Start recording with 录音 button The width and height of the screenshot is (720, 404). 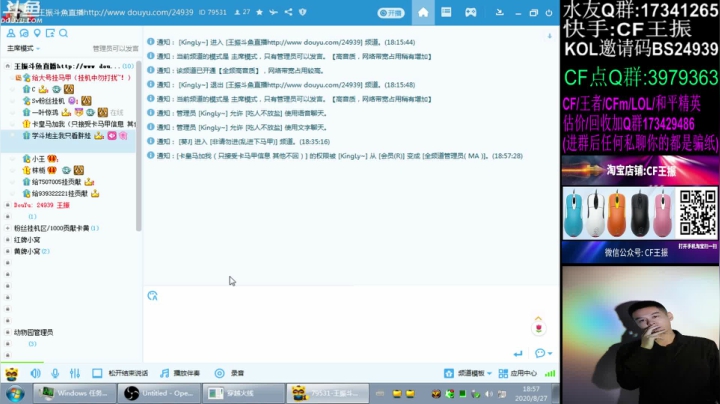pyautogui.click(x=237, y=373)
